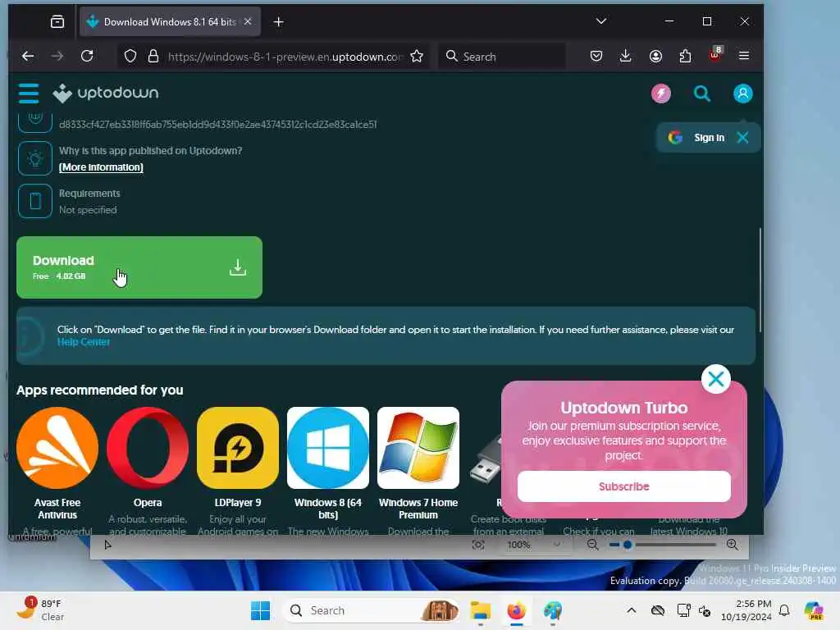Open the Extensions puzzle icon
The image size is (840, 630).
click(685, 56)
